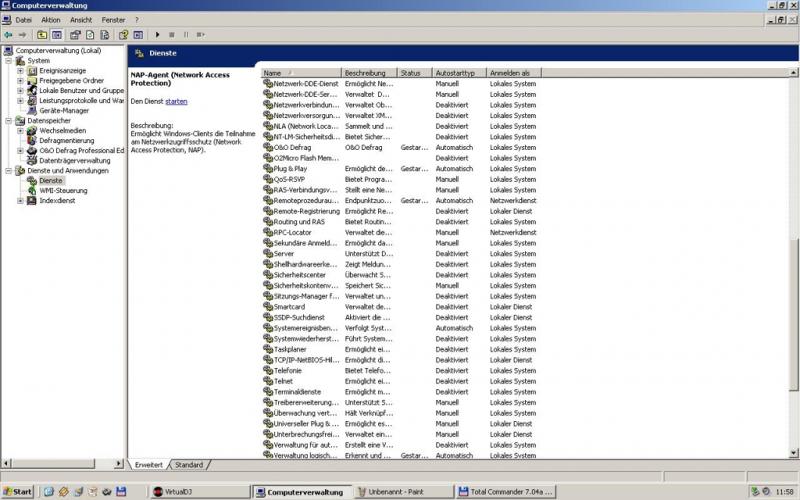Click the services list vertical scrollbar
This screenshot has width=800, height=500.
(794, 300)
